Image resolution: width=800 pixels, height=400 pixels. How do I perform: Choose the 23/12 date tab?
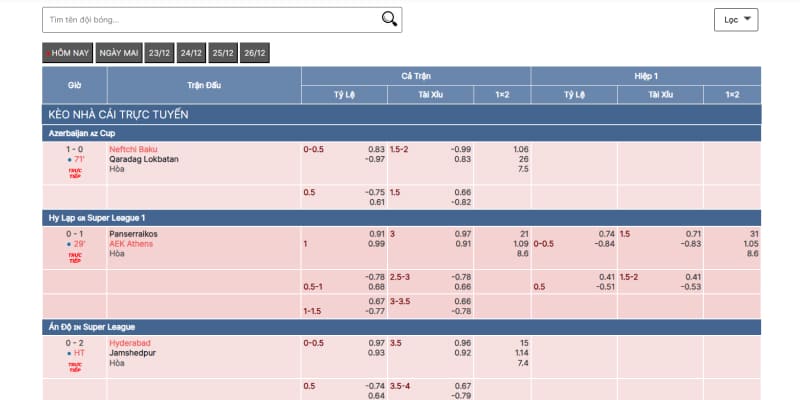[159, 53]
